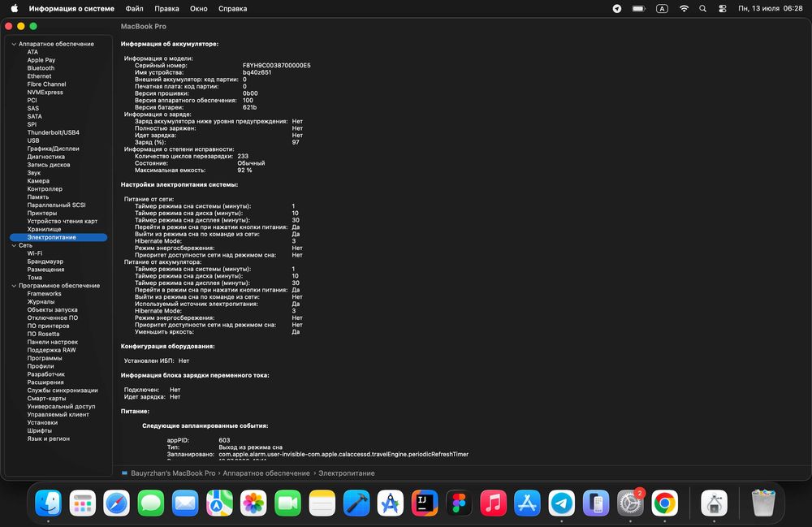This screenshot has width=812, height=527.
Task: Select 'Thunderbolt/USB4' in the sidebar
Action: click(53, 132)
